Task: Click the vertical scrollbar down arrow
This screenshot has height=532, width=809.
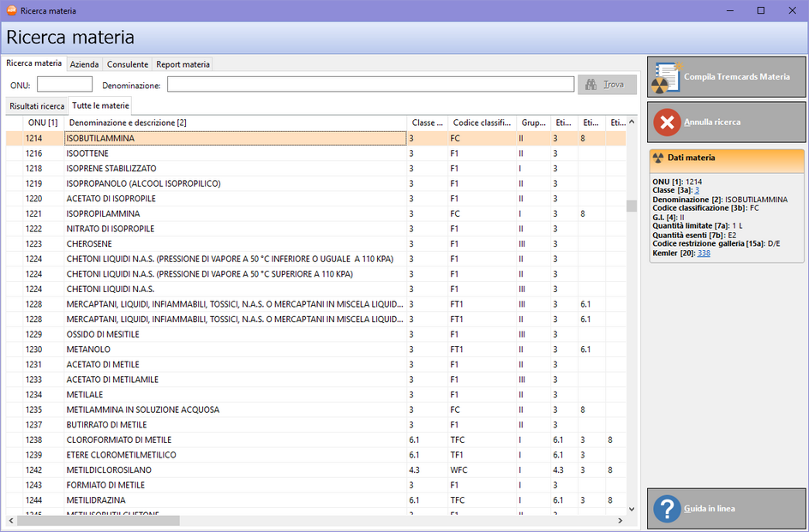Action: point(632,508)
